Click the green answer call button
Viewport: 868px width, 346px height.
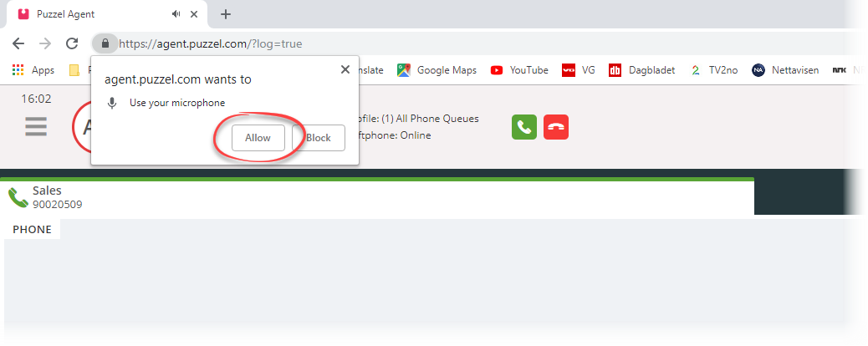(x=524, y=127)
